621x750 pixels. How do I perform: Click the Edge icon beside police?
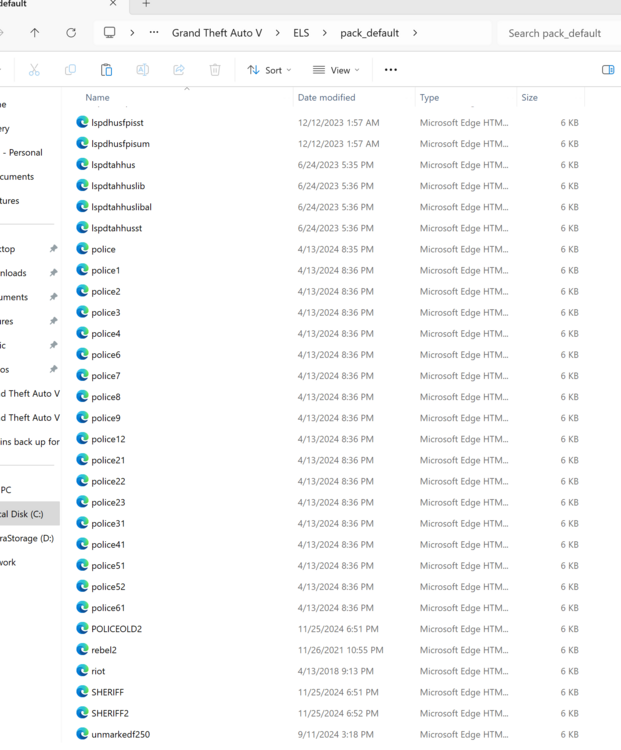pyautogui.click(x=82, y=249)
